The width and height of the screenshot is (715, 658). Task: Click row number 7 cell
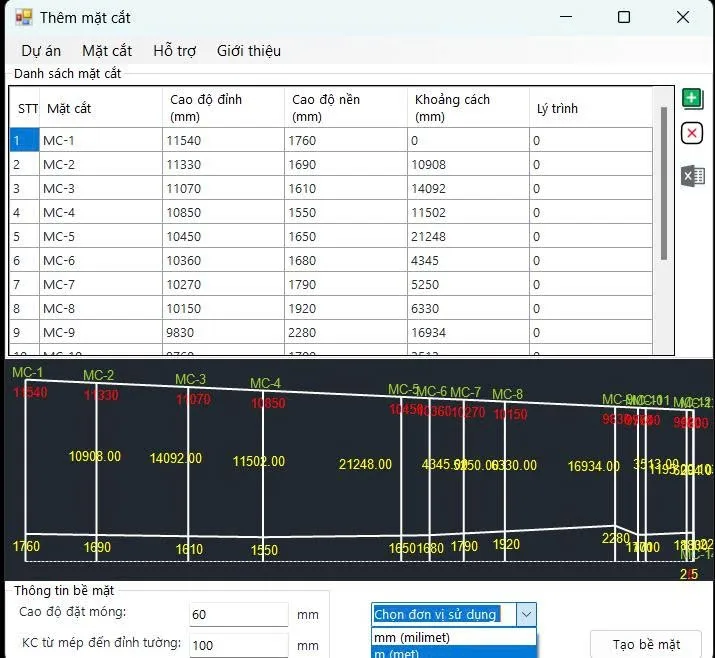[x=25, y=285]
